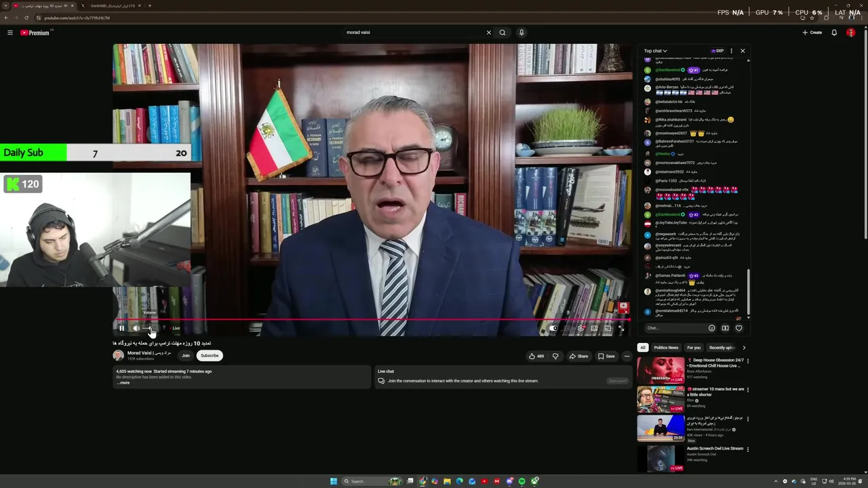The width and height of the screenshot is (868, 488).
Task: Close the live chat panel
Action: [x=743, y=51]
